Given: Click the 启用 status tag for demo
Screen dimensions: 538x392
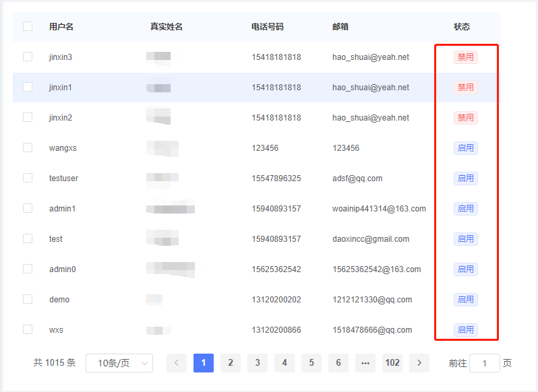Looking at the screenshot, I should point(465,300).
